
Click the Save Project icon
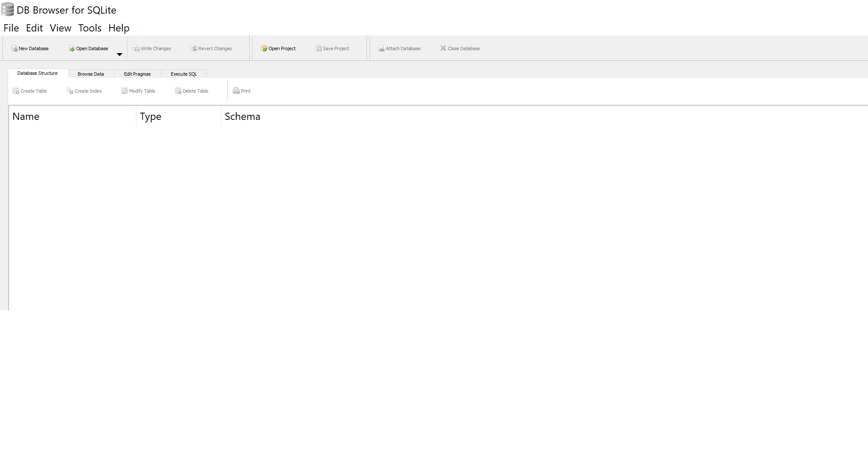tap(318, 48)
